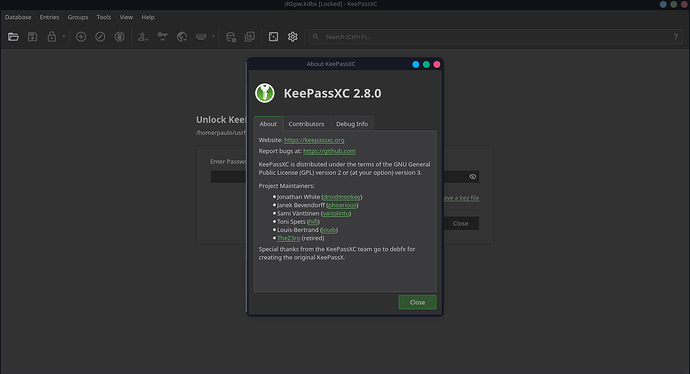Click the About dialog blue title button

(x=415, y=64)
